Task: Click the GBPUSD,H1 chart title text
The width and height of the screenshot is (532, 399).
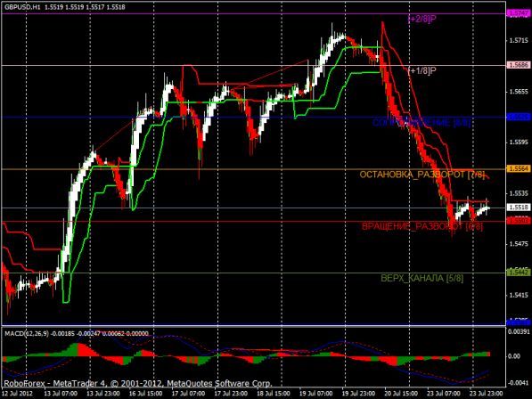Action: pos(65,7)
